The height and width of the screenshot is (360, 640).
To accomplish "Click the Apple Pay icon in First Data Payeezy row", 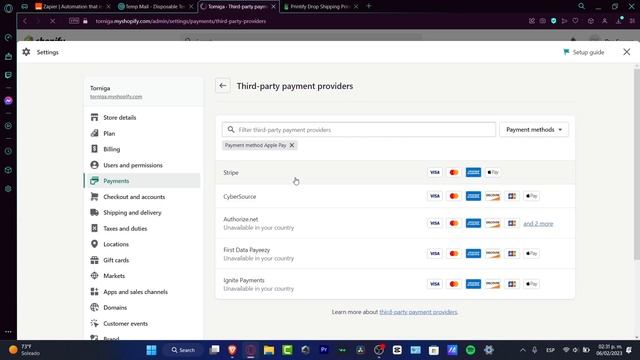I will click(x=531, y=253).
